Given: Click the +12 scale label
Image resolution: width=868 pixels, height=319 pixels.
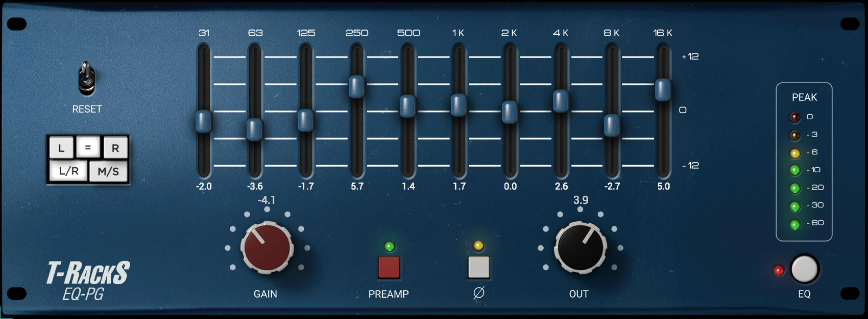Looking at the screenshot, I should pyautogui.click(x=690, y=56).
